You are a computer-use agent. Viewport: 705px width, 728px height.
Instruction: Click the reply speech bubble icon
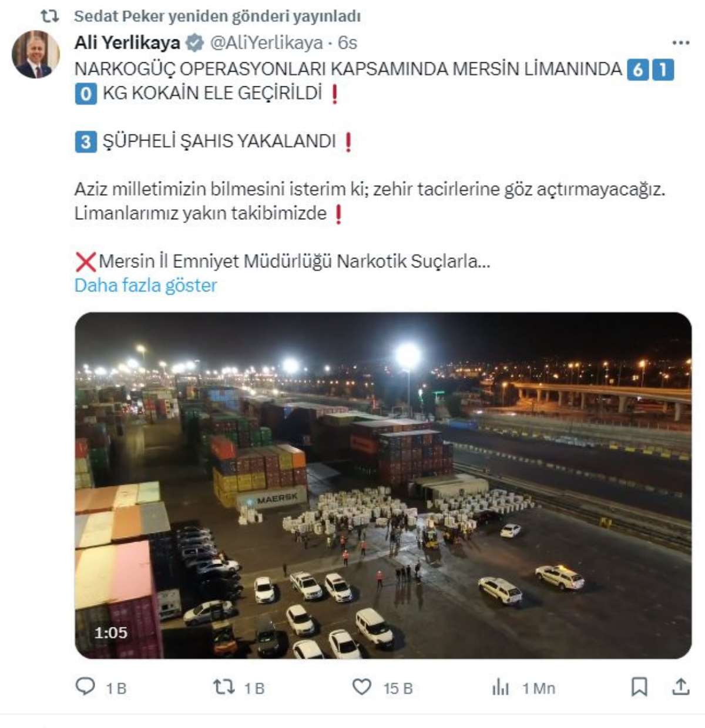tap(85, 686)
